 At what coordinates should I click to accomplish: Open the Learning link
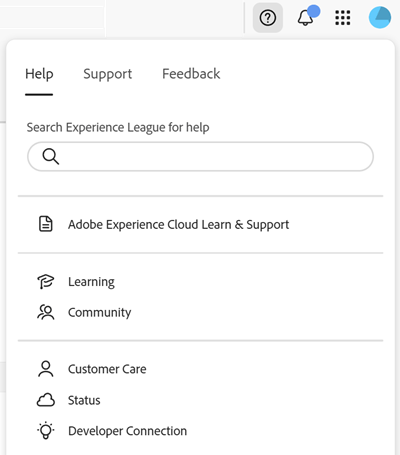tap(91, 282)
